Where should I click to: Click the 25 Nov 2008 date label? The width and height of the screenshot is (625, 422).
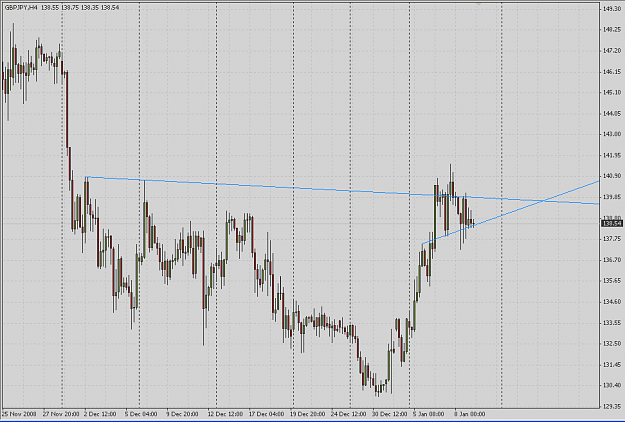pyautogui.click(x=19, y=414)
